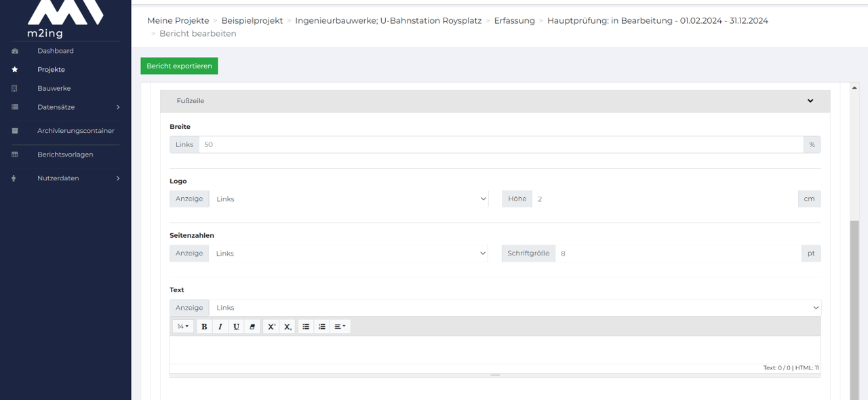Toggle underline in the text editor
The height and width of the screenshot is (400, 868).
pyautogui.click(x=236, y=327)
